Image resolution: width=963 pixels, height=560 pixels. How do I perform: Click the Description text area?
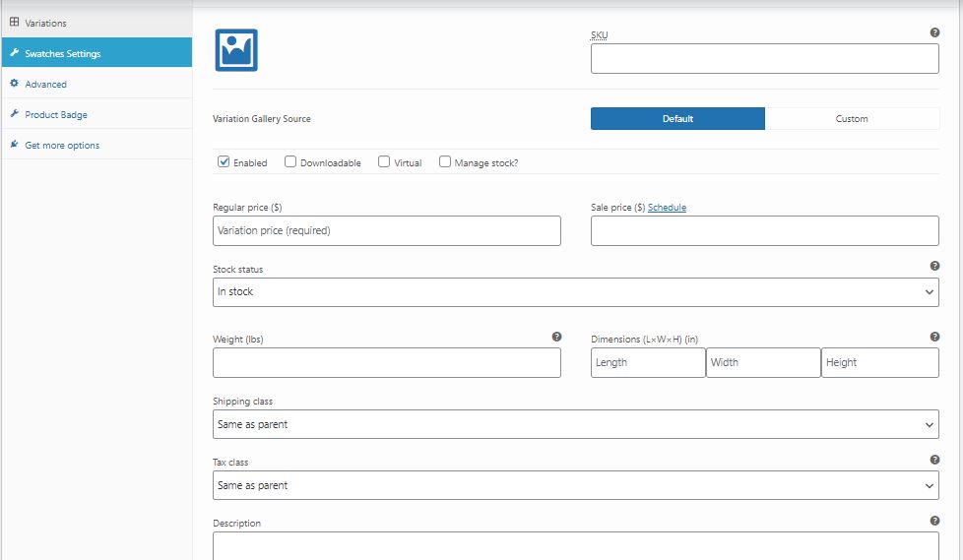point(575,546)
